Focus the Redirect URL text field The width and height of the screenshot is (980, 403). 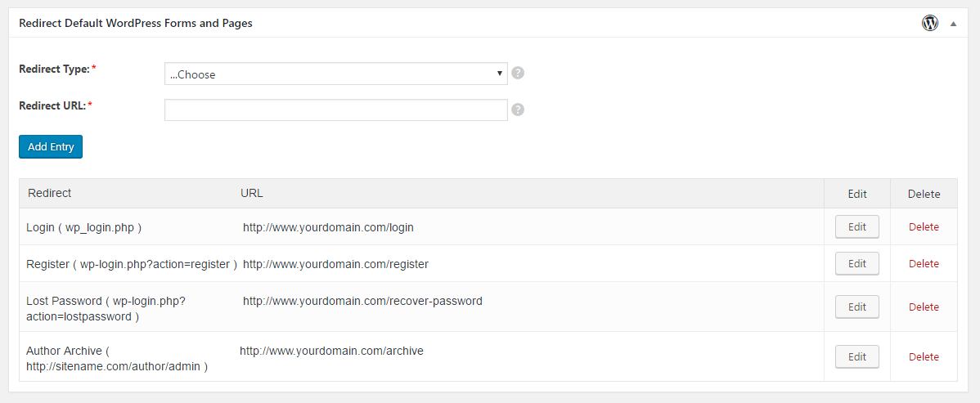point(335,110)
